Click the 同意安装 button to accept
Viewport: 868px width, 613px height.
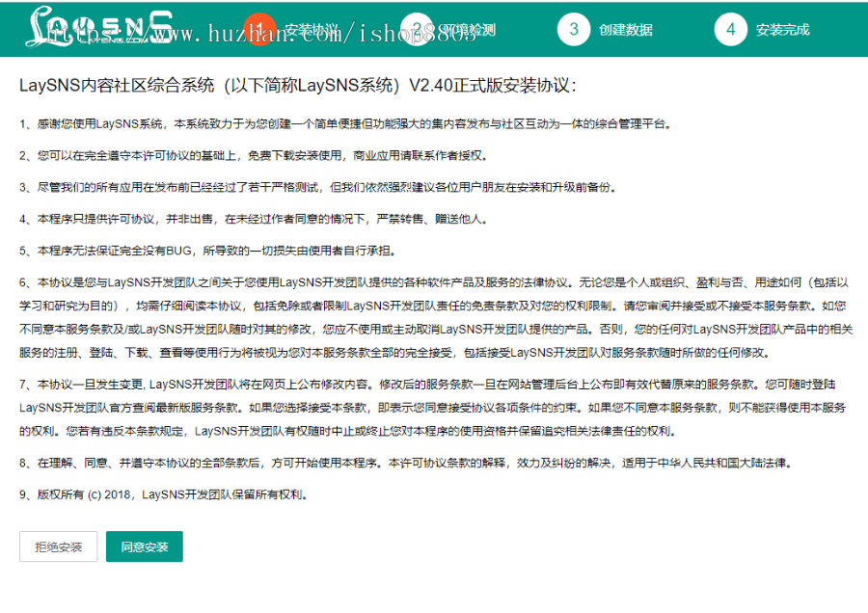click(144, 546)
